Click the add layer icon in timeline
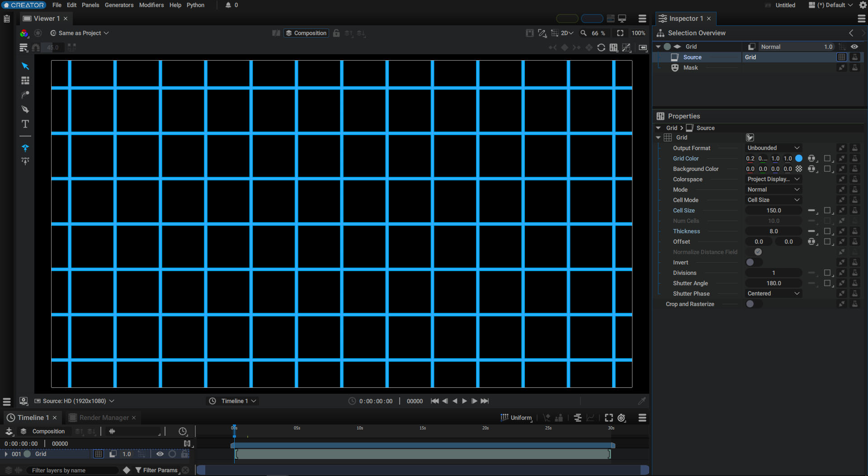 (x=9, y=431)
